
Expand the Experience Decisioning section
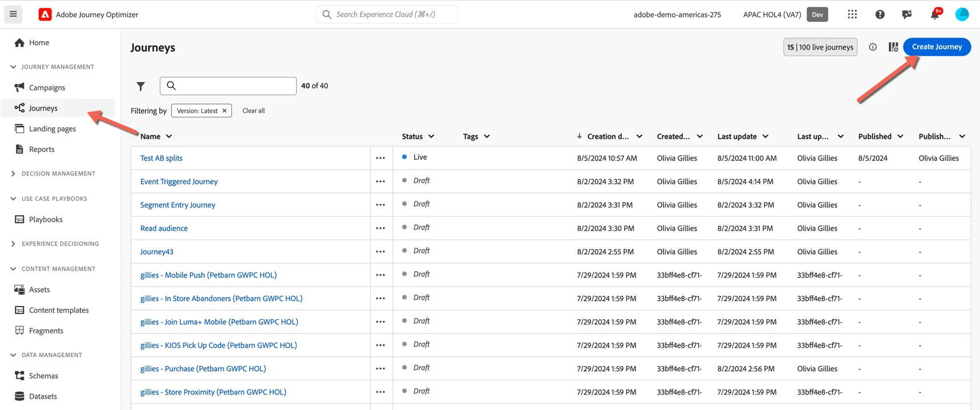13,244
